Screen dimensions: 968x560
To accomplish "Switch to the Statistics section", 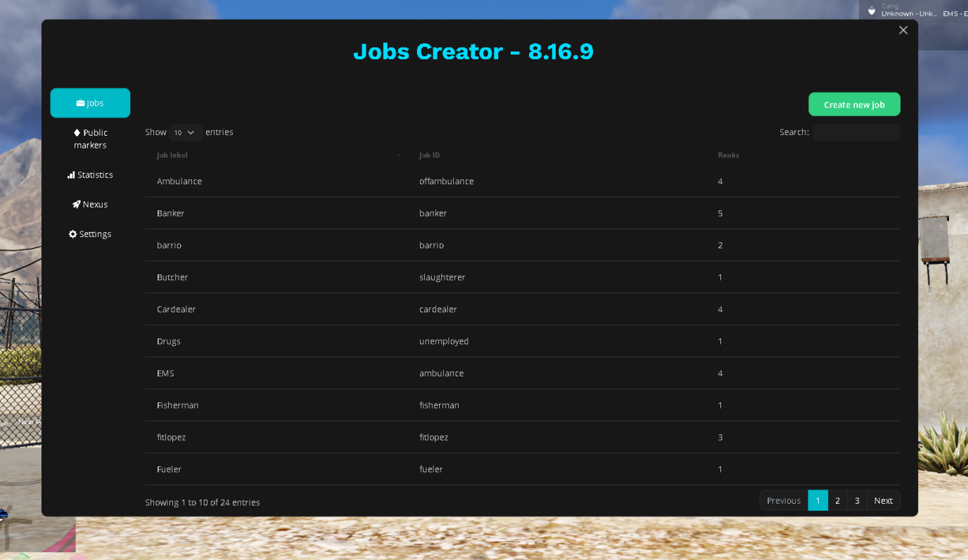I will [90, 174].
